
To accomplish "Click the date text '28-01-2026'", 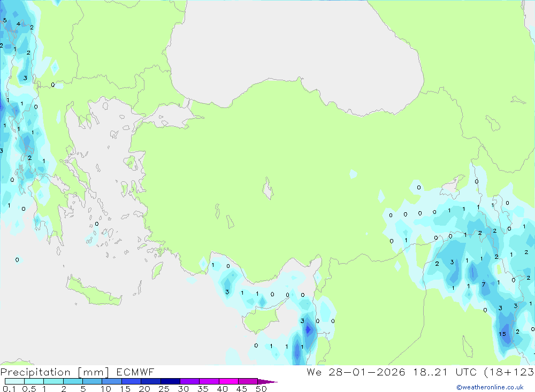I will tap(367, 372).
